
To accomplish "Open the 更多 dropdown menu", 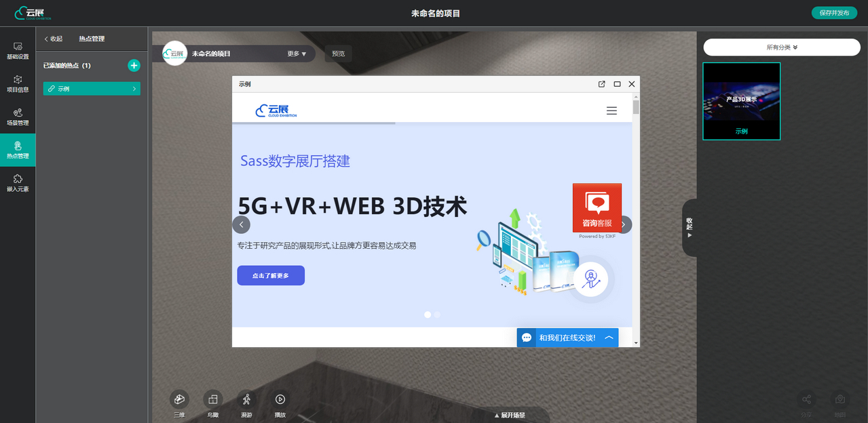I will [x=297, y=54].
